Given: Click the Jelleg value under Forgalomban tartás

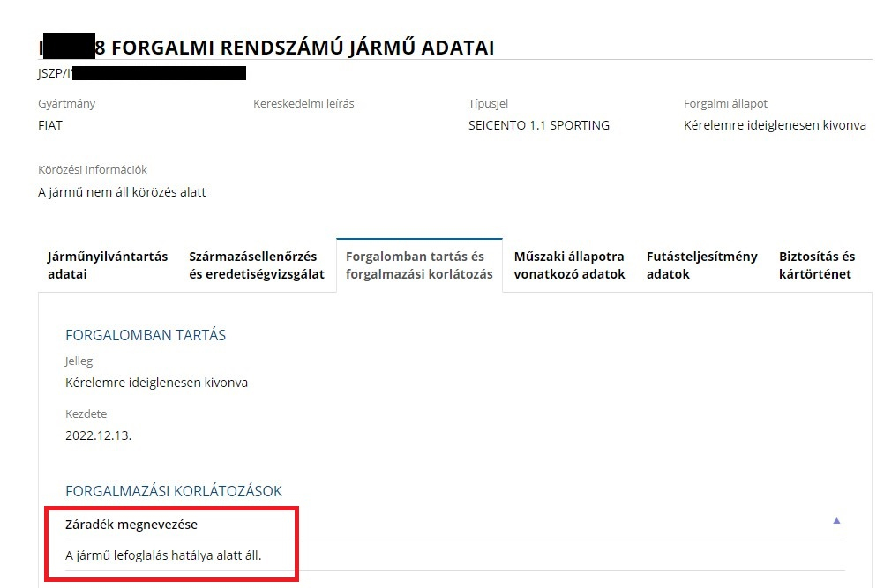Looking at the screenshot, I should click(x=156, y=383).
